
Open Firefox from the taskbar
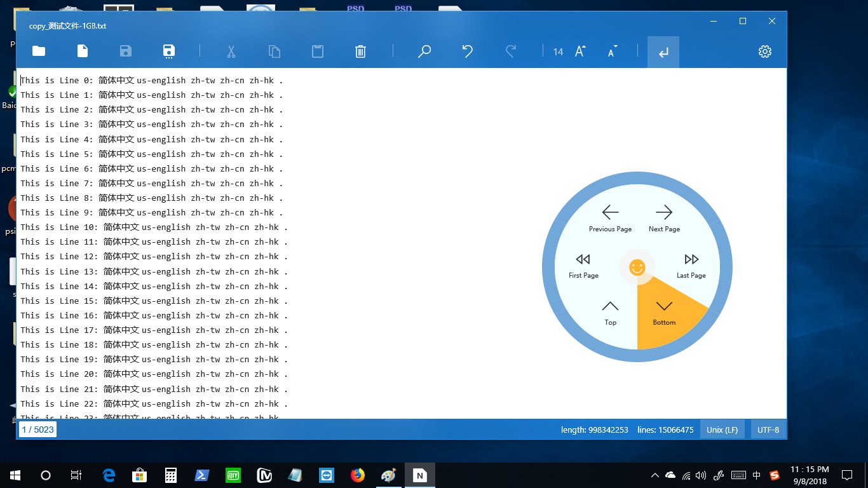point(358,475)
